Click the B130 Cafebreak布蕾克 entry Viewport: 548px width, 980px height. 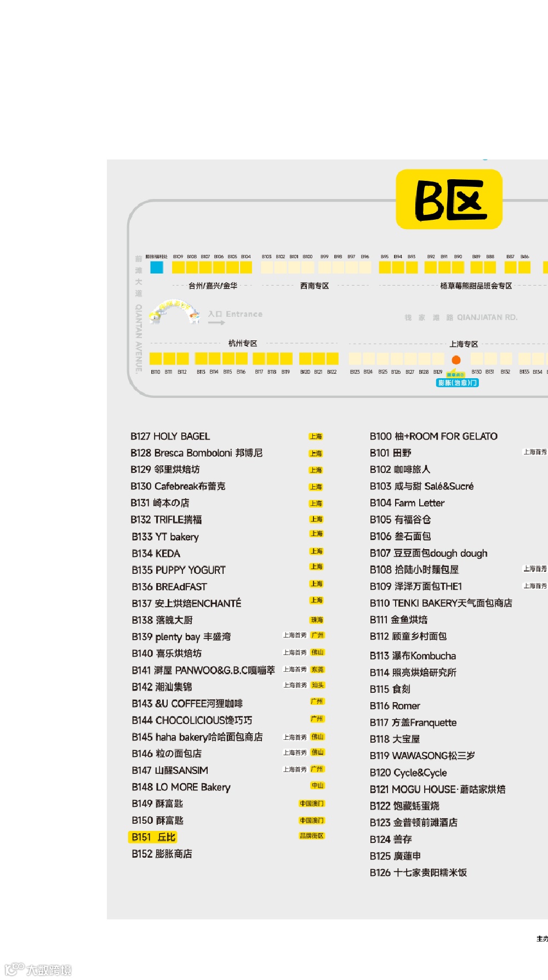(x=178, y=486)
